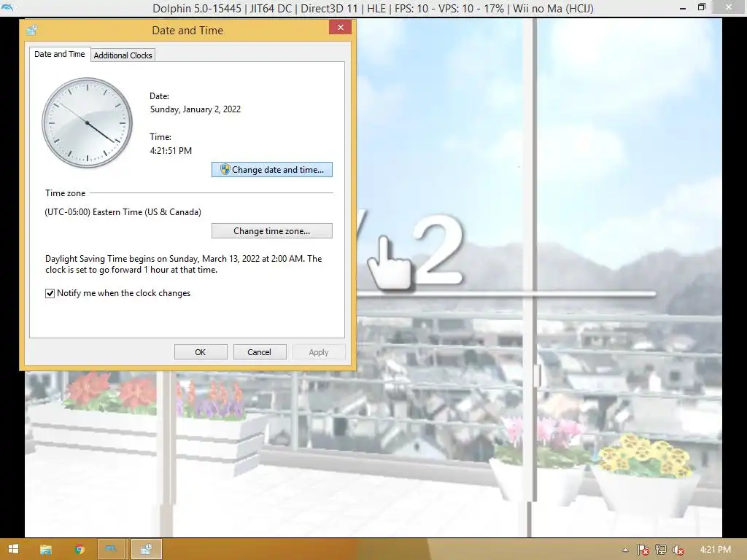Show hidden system tray icons

point(625,550)
